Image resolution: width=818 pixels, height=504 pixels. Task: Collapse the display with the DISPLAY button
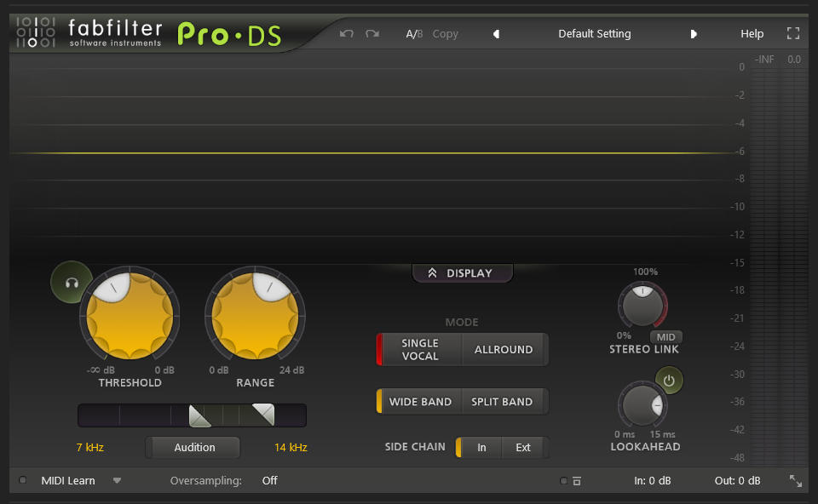pyautogui.click(x=462, y=273)
